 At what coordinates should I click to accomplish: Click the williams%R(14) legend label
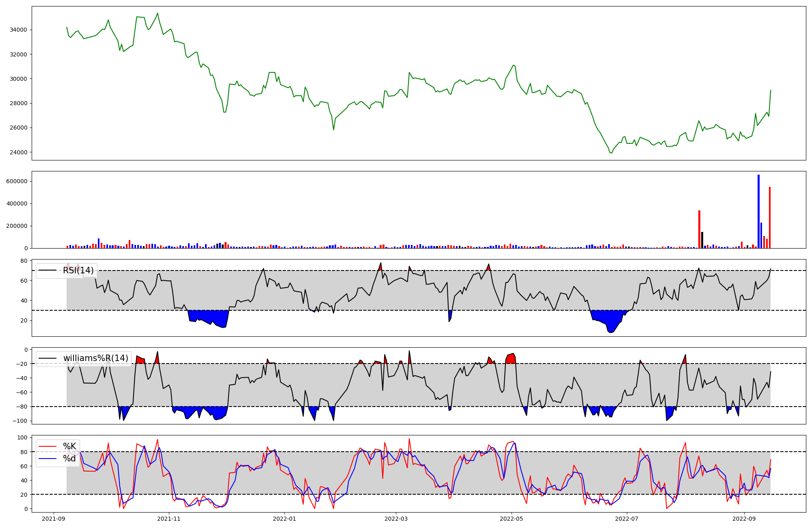coord(95,358)
